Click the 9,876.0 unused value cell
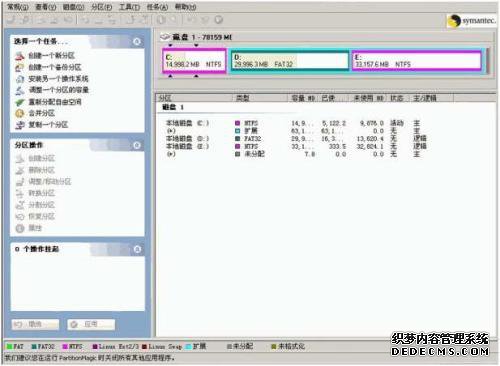The image size is (500, 366). point(372,123)
